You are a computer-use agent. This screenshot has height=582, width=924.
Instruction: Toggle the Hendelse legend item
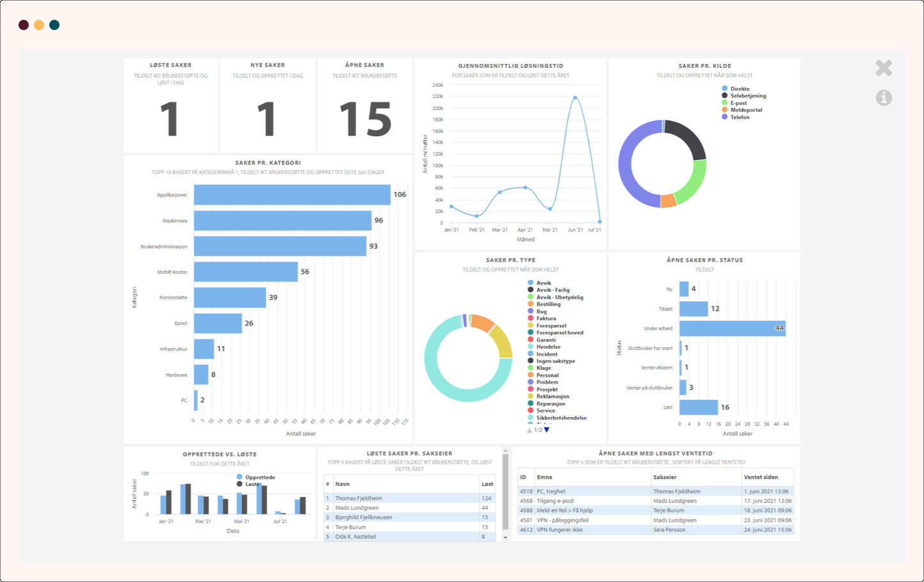[547, 347]
